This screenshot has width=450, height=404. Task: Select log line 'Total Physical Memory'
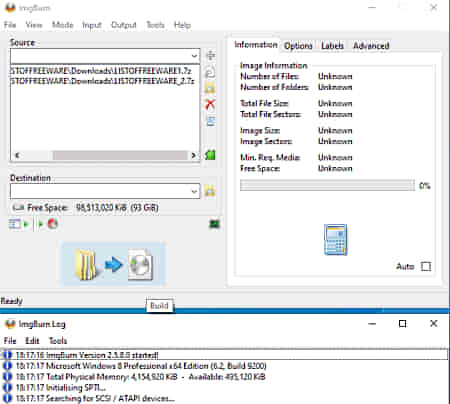(x=225, y=377)
